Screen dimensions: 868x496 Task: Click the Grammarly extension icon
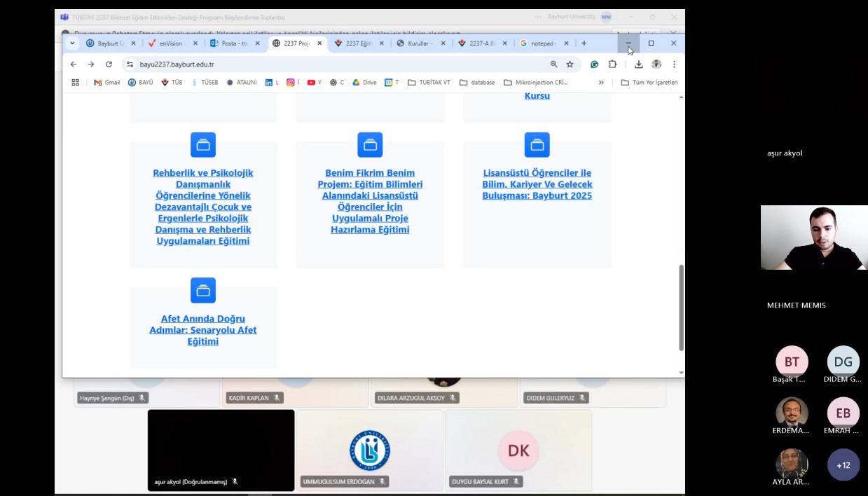tap(594, 64)
